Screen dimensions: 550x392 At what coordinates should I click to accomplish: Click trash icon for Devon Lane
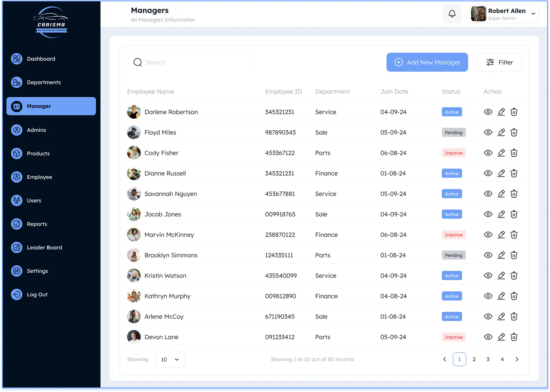pos(514,337)
